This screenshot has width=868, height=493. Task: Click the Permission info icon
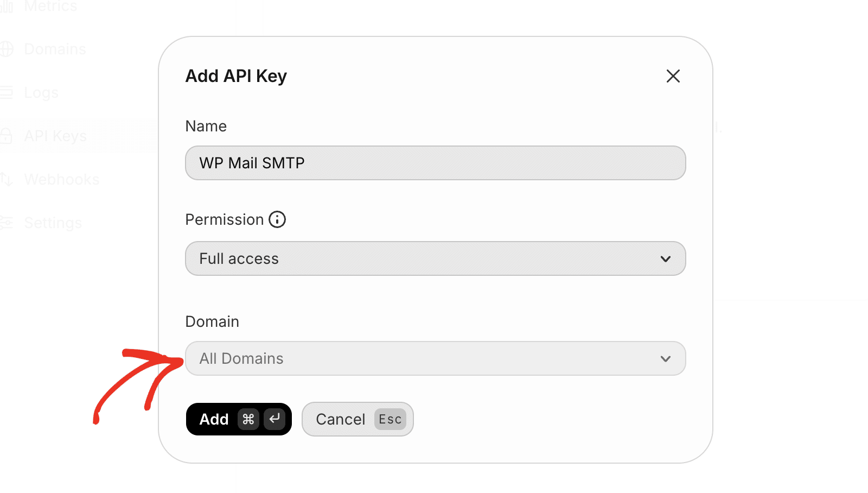pos(277,219)
